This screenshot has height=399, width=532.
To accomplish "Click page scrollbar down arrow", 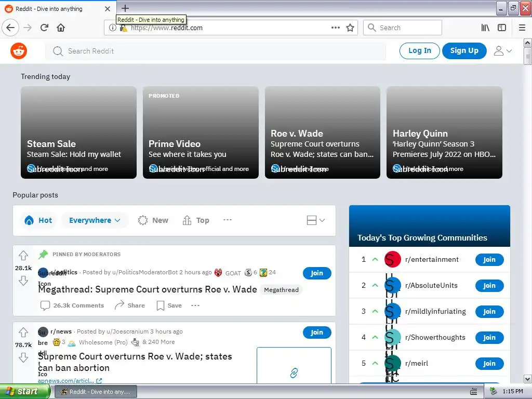I will [527, 379].
